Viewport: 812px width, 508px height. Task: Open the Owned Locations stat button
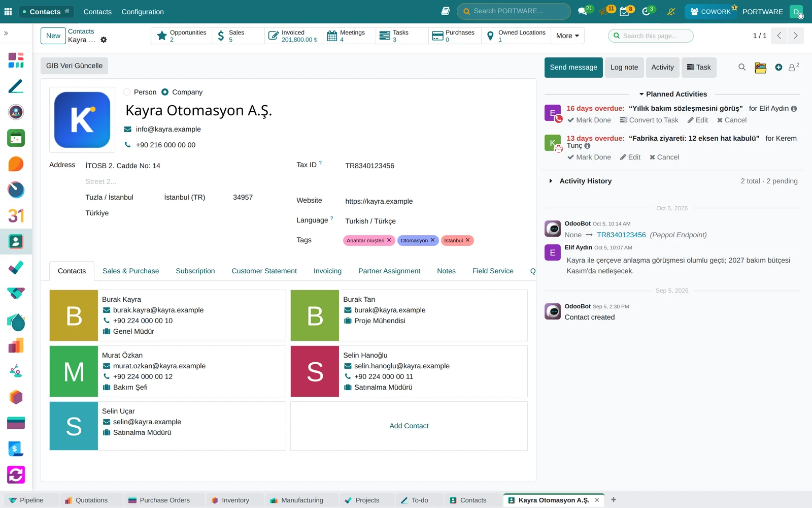[x=516, y=36]
